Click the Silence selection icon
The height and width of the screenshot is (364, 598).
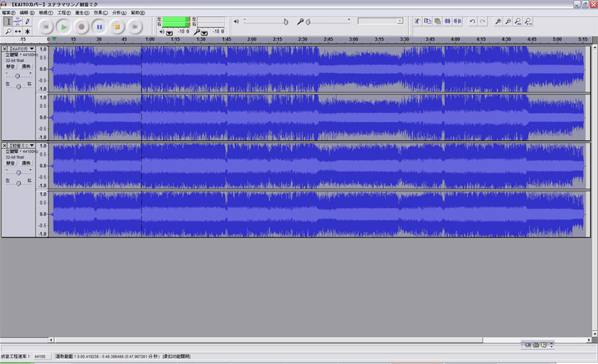click(x=457, y=21)
